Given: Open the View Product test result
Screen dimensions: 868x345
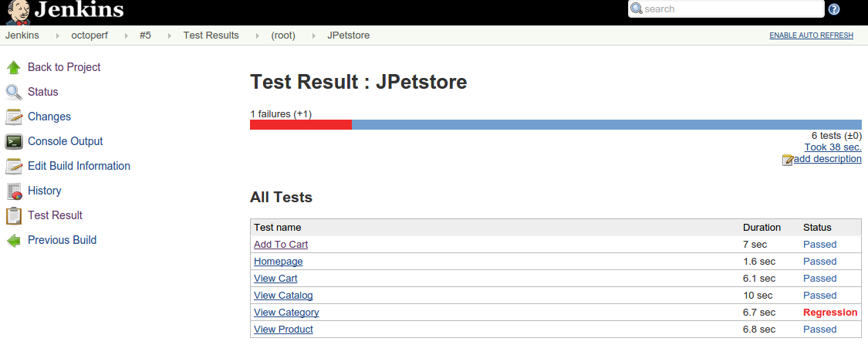Looking at the screenshot, I should (x=283, y=330).
